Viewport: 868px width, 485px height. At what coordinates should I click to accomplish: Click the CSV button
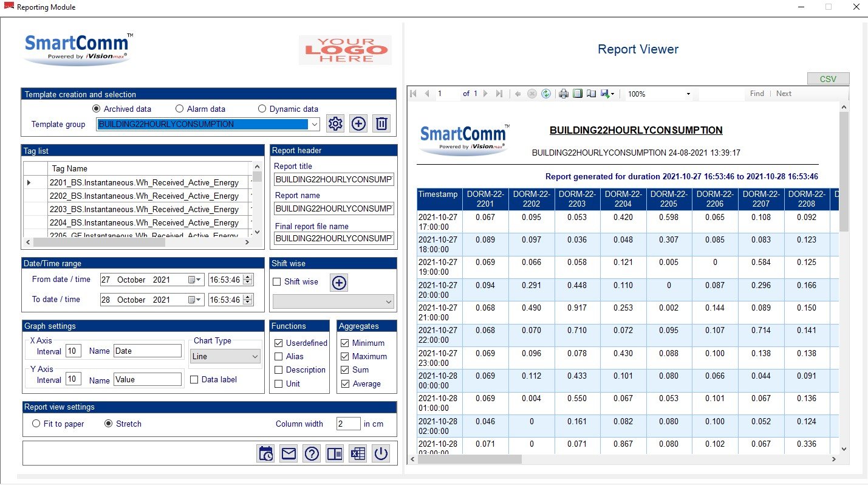[828, 79]
